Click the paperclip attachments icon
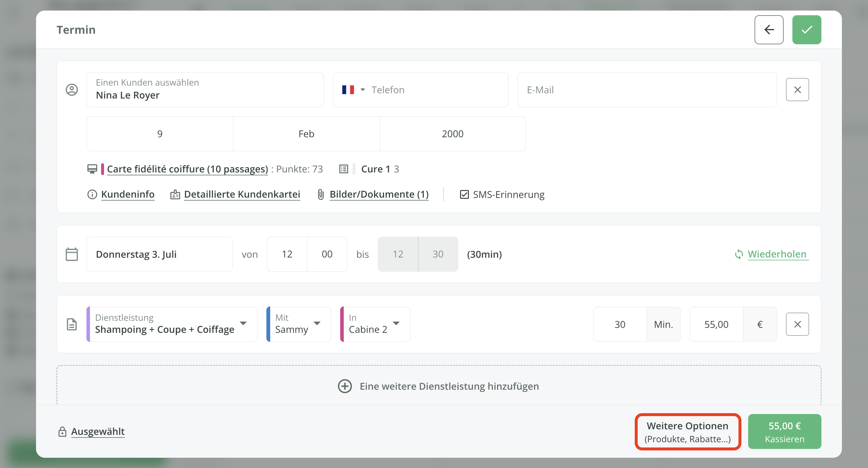868x468 pixels. (321, 194)
